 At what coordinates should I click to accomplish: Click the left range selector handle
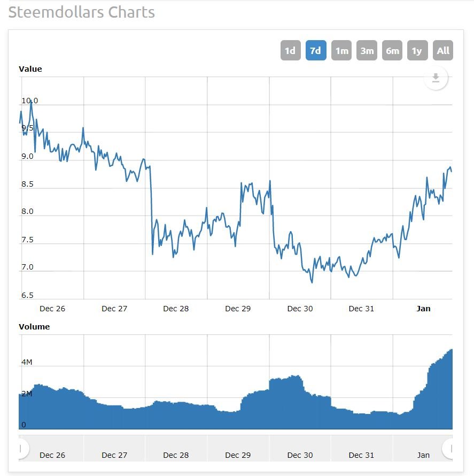pyautogui.click(x=21, y=448)
